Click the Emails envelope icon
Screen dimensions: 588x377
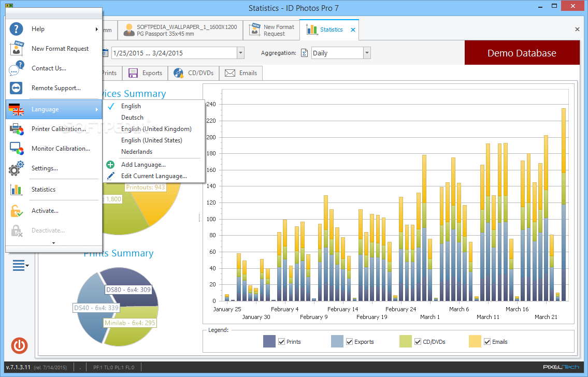click(230, 73)
